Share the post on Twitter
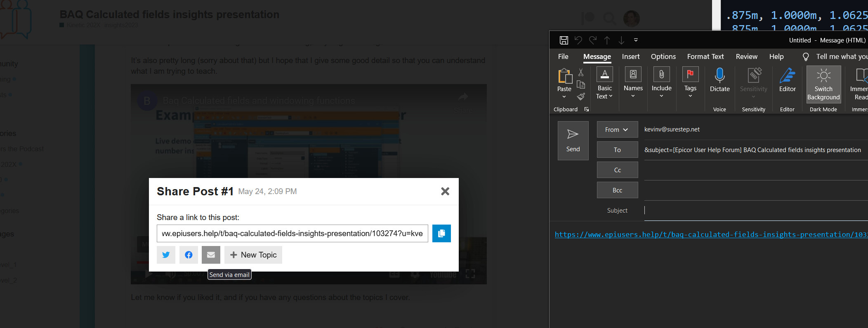 click(x=166, y=255)
